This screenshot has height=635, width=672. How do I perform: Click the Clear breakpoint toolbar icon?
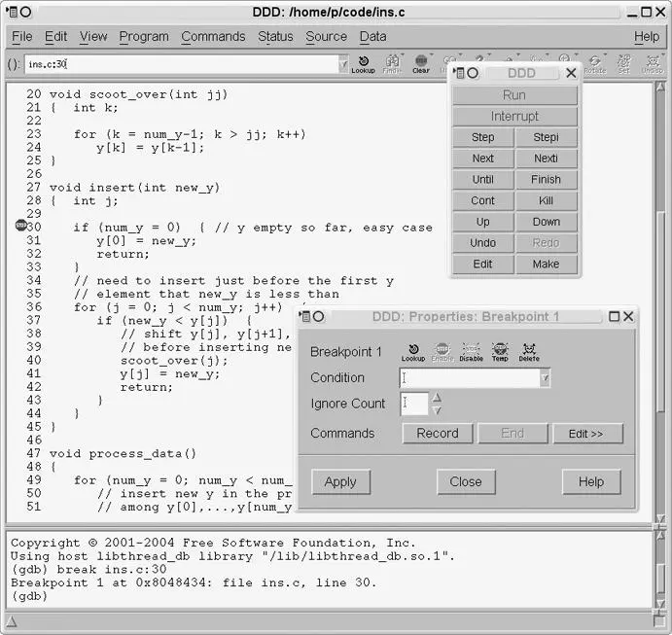pyautogui.click(x=420, y=63)
